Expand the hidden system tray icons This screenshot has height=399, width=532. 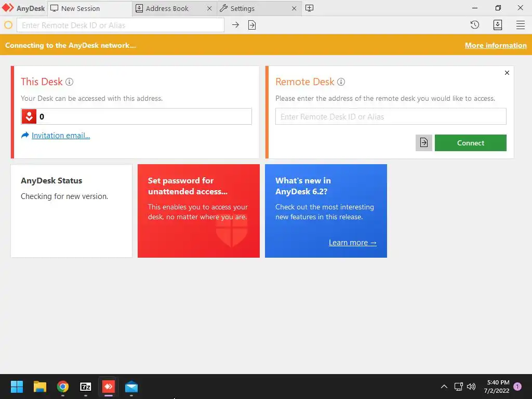(x=444, y=387)
